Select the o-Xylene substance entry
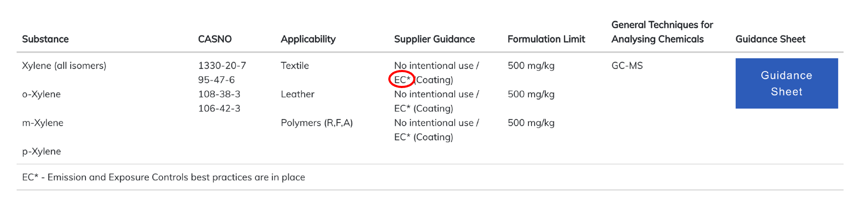This screenshot has width=868, height=202. pyautogui.click(x=41, y=94)
